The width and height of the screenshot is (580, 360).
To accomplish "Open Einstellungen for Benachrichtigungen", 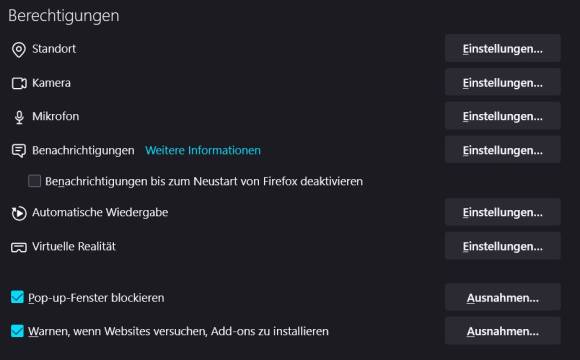I will tap(503, 150).
